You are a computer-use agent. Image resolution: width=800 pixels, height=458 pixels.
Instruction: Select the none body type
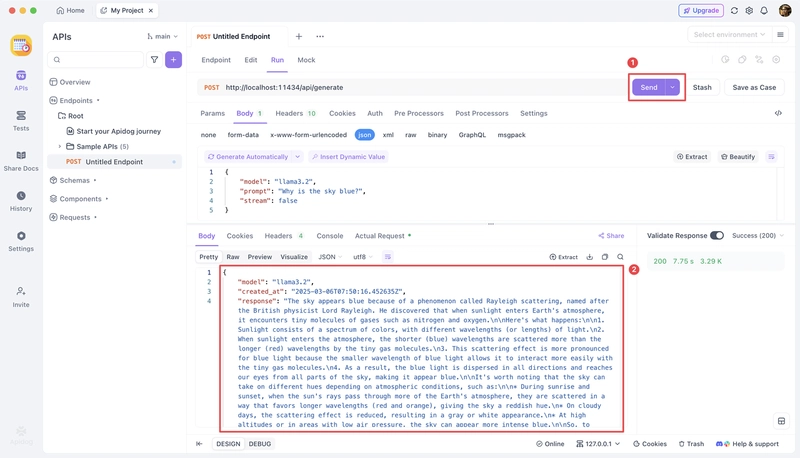point(208,135)
